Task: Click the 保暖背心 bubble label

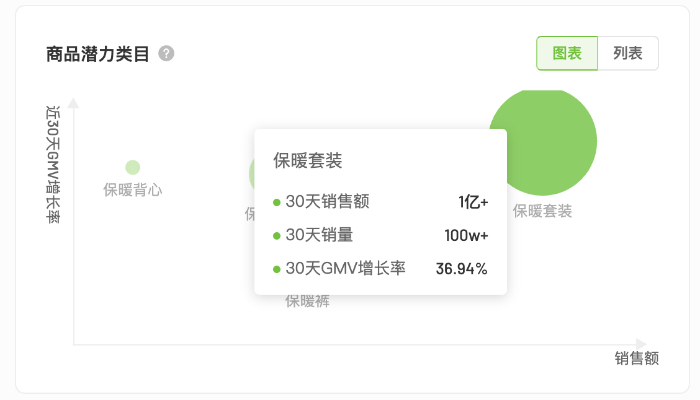Action: 133,189
